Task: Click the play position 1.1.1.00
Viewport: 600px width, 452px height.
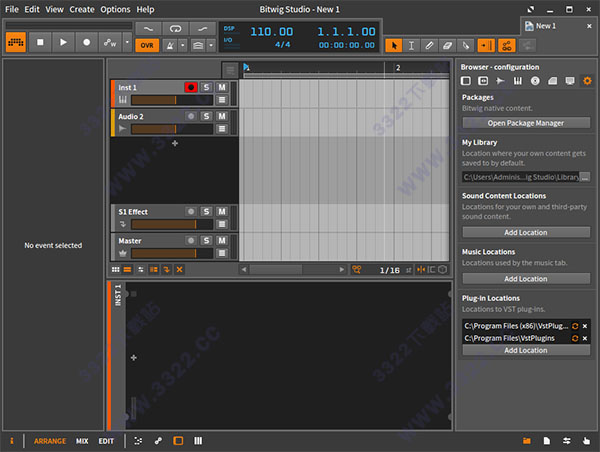Action: pyautogui.click(x=346, y=31)
